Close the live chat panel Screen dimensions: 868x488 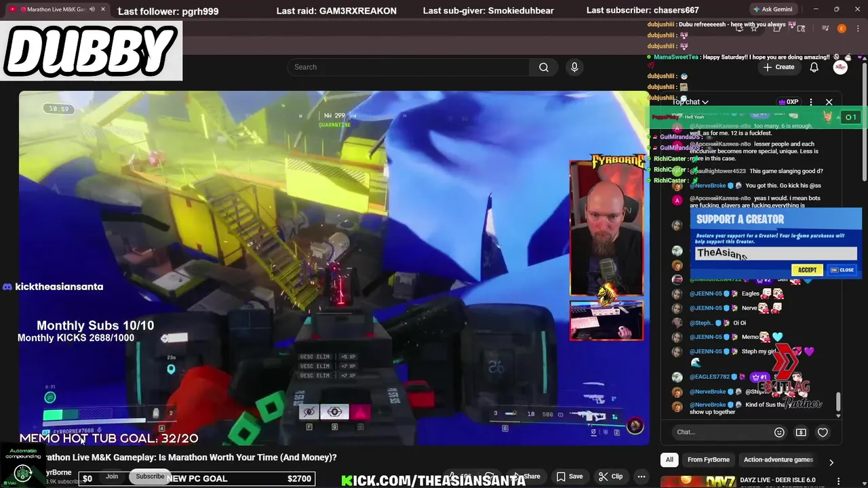(x=829, y=102)
